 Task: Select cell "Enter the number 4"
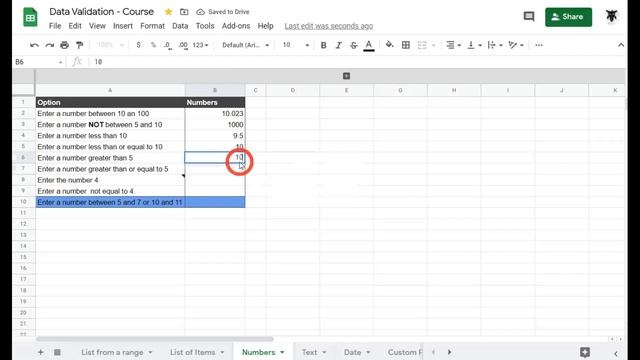[x=110, y=180]
